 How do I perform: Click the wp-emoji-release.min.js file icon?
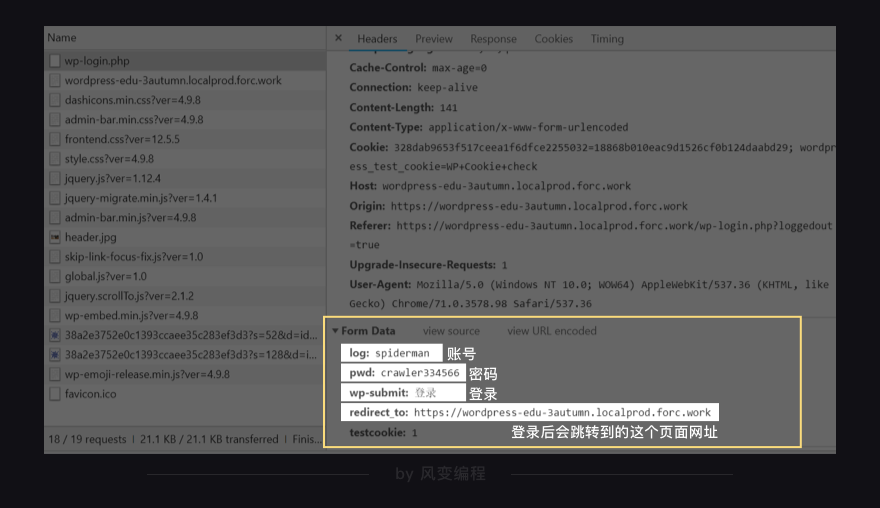point(54,374)
